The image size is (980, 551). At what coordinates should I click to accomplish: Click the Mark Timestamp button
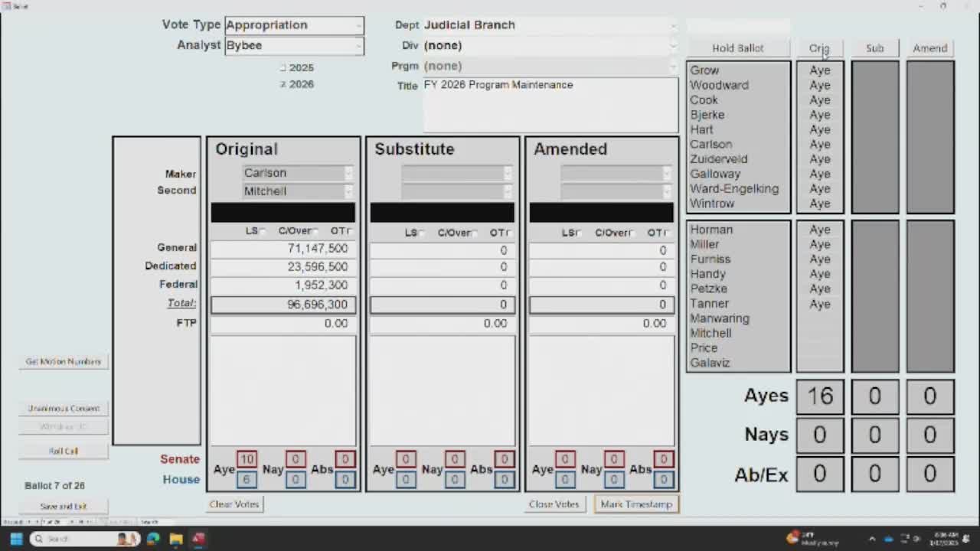(636, 504)
